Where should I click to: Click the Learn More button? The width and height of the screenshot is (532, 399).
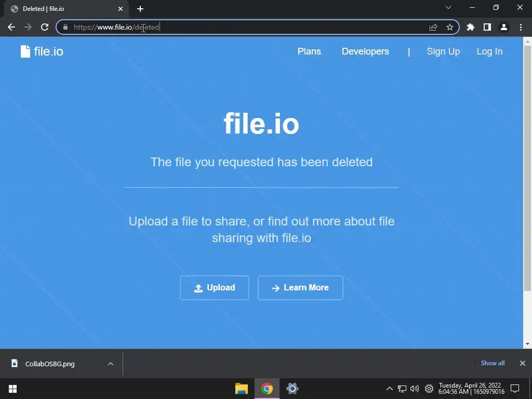tap(300, 288)
